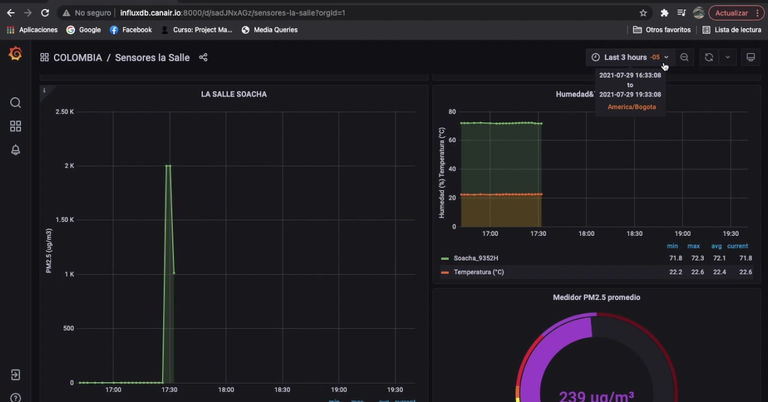Click sign-in icon in sidebar
Image resolution: width=768 pixels, height=402 pixels.
click(x=15, y=375)
